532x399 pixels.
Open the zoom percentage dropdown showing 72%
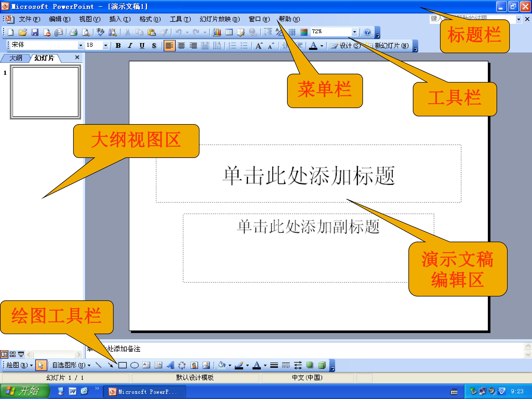pos(354,32)
